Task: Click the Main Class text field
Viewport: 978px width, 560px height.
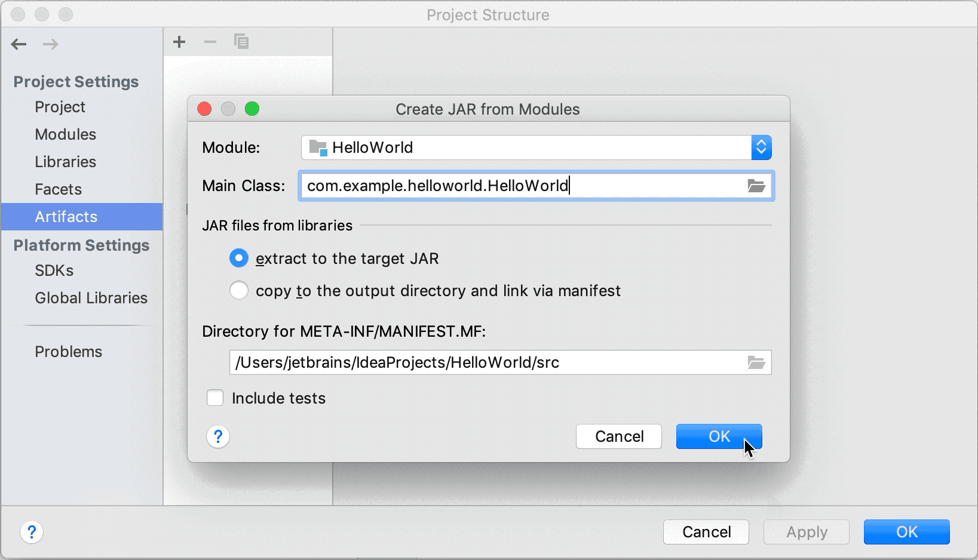Action: coord(520,186)
